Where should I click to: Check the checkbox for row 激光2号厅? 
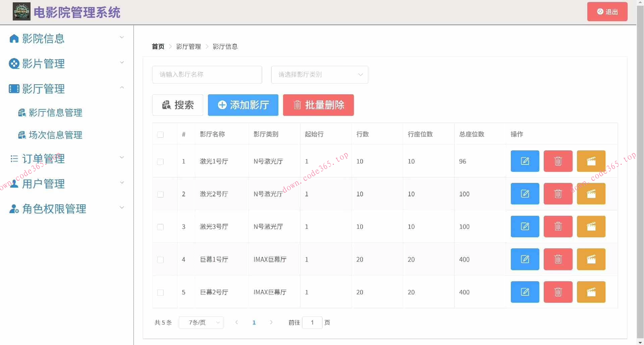point(161,194)
